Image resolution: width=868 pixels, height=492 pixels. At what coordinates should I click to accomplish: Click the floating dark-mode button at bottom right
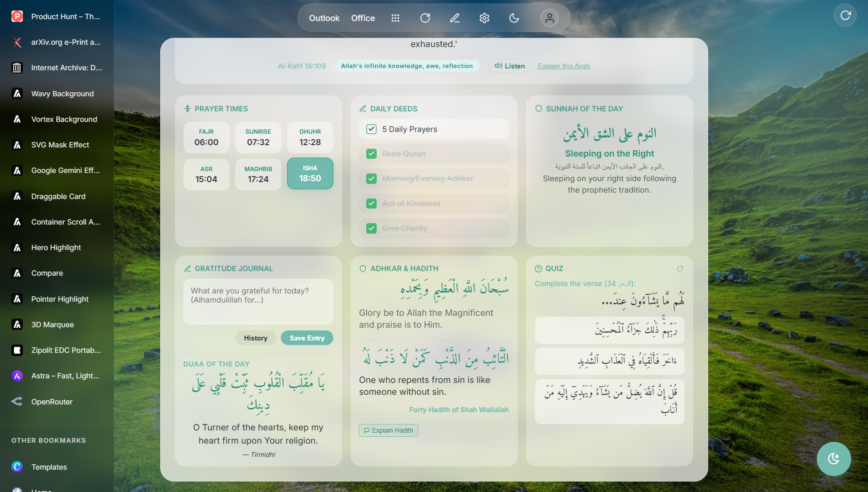click(834, 459)
